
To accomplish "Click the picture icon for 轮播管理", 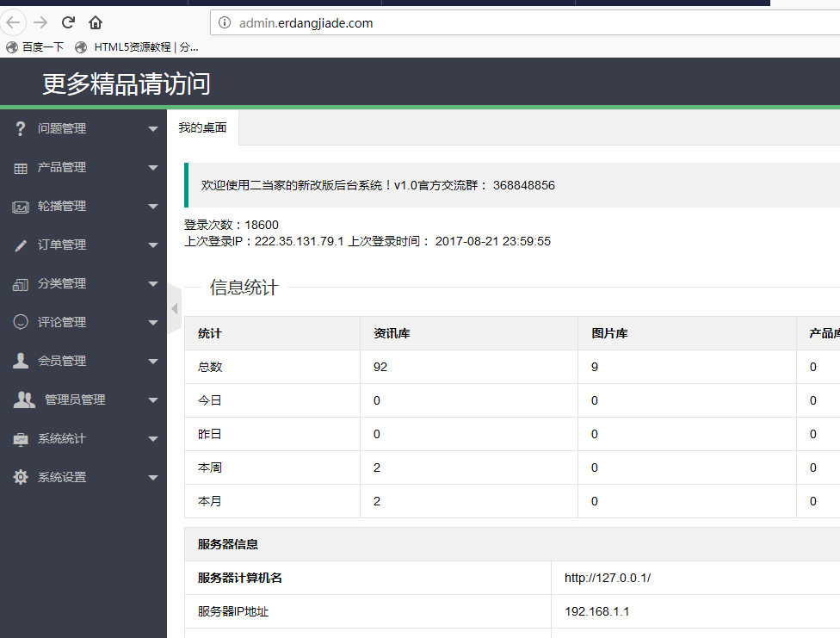I will [x=21, y=207].
